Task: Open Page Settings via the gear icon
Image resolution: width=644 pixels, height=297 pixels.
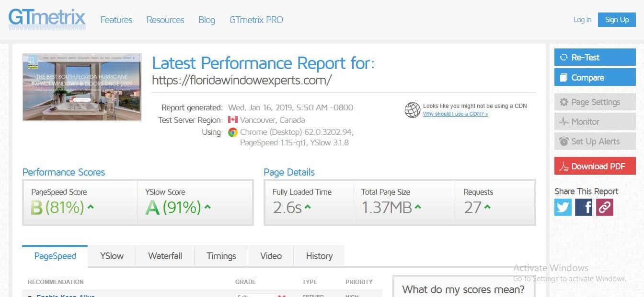Action: point(563,102)
